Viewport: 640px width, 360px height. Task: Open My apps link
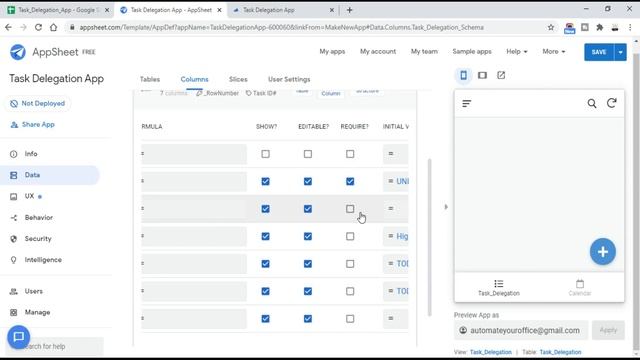(332, 51)
